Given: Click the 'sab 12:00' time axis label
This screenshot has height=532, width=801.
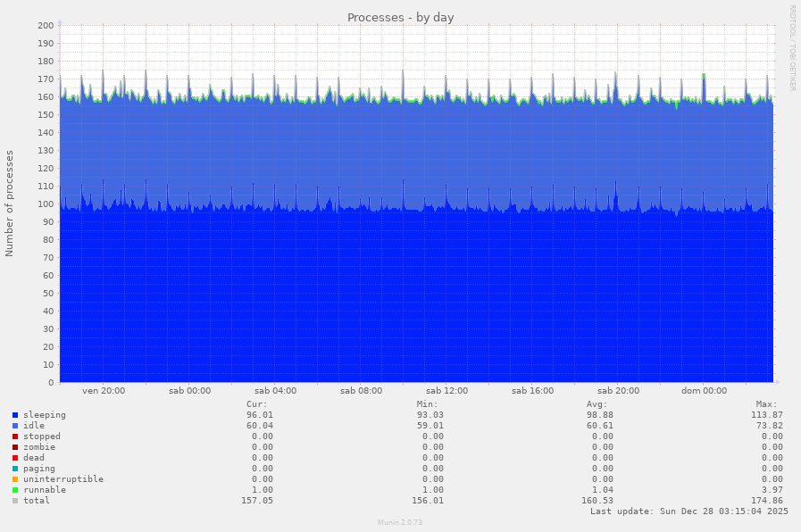Looking at the screenshot, I should pyautogui.click(x=446, y=390).
